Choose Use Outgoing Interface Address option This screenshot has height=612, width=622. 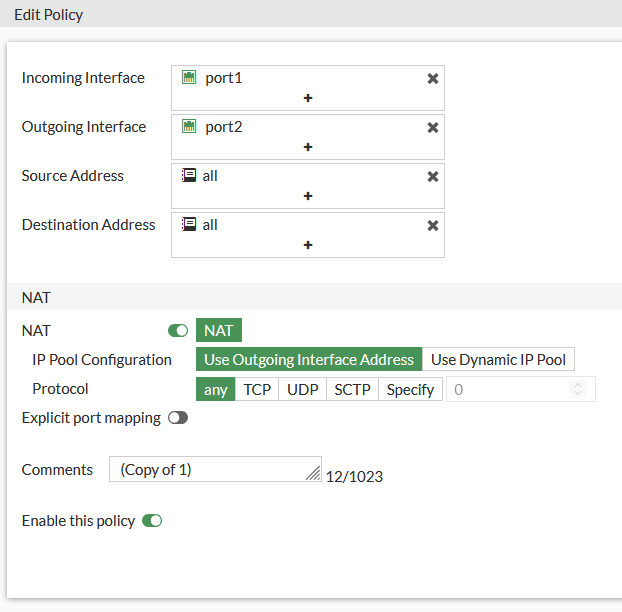[x=309, y=360]
